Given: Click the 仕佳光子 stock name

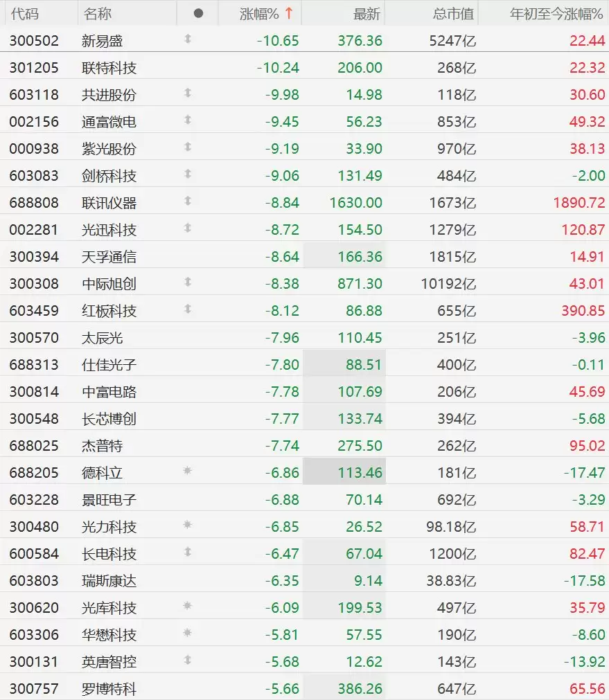Looking at the screenshot, I should click(x=109, y=365).
